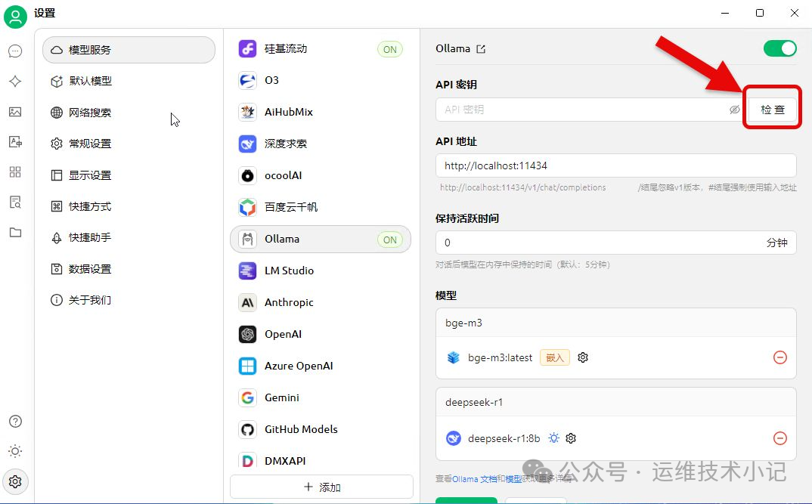
Task: Click the GitHub Models provider logo
Action: tap(247, 429)
